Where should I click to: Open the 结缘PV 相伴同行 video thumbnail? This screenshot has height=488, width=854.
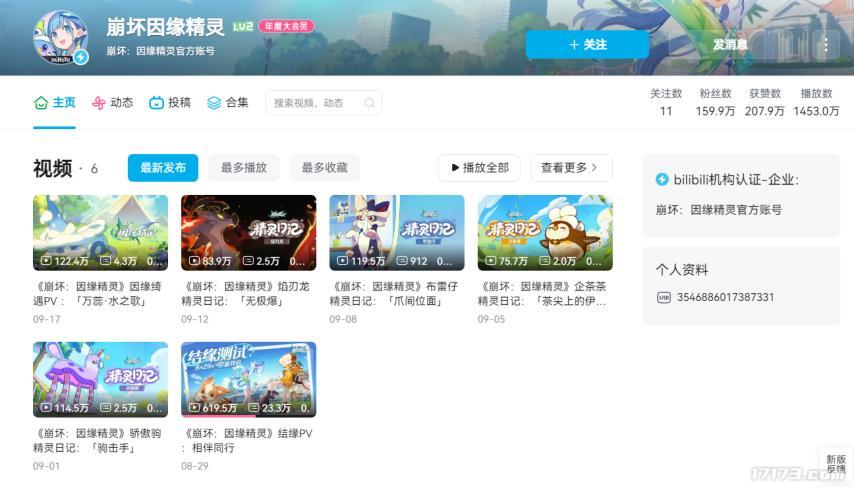click(248, 380)
